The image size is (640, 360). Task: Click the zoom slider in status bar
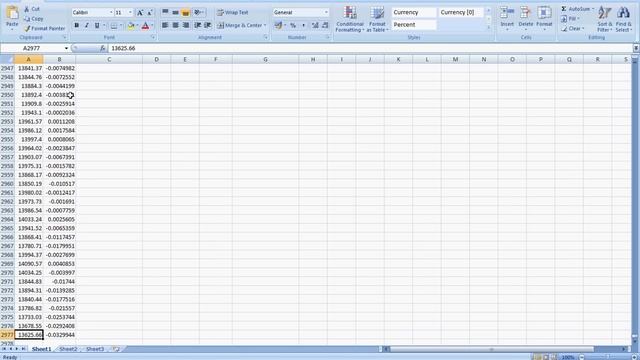(x=607, y=357)
